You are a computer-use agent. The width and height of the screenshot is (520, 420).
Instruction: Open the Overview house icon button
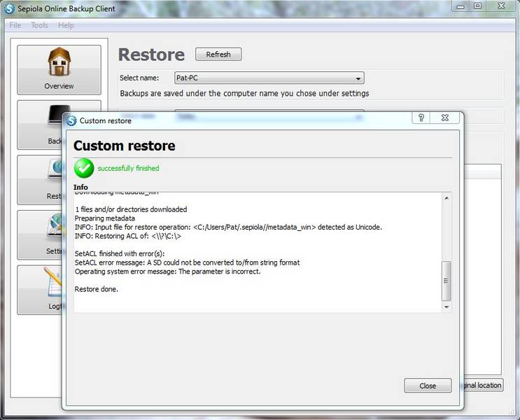[59, 70]
